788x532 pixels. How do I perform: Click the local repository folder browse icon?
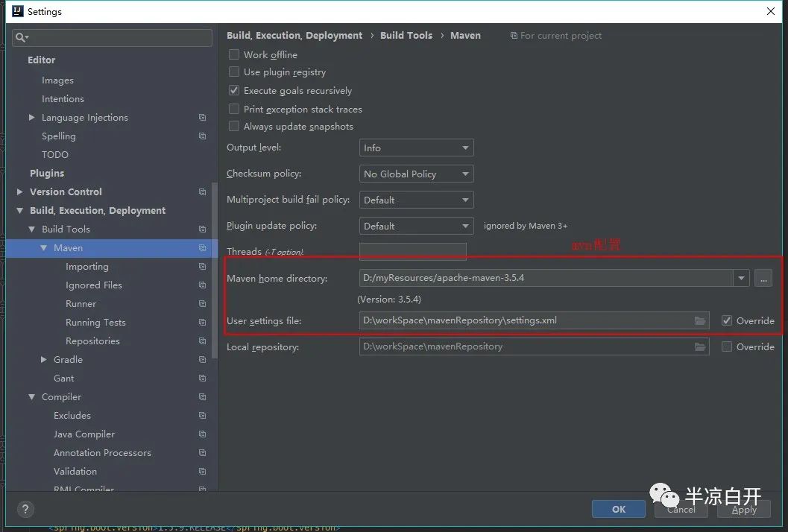[x=699, y=346]
